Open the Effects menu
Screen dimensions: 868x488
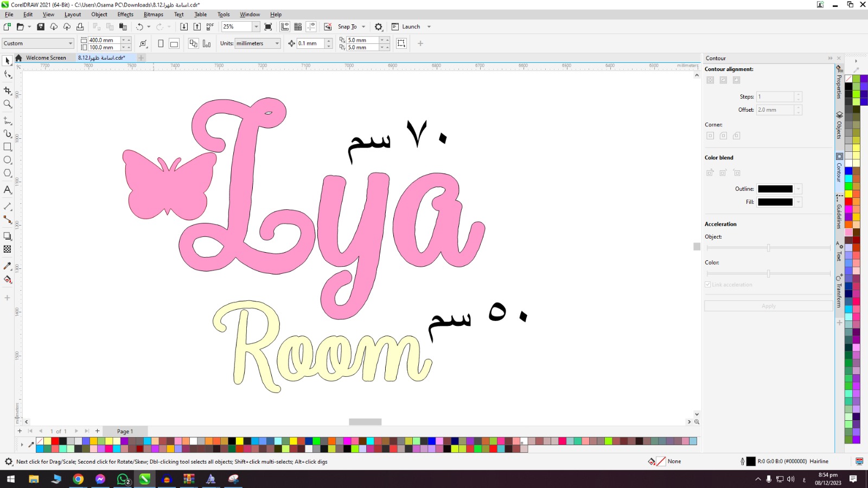click(125, 15)
